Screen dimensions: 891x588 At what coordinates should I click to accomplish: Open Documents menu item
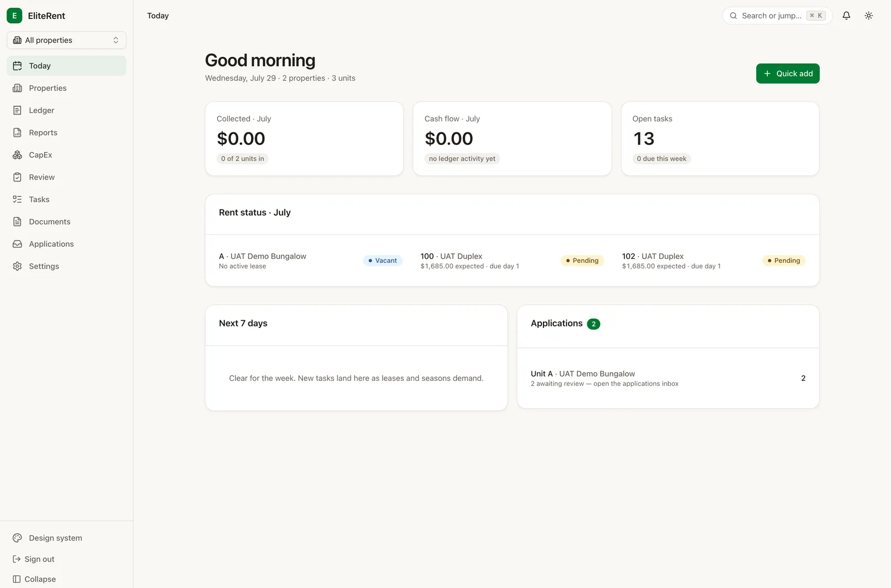pyautogui.click(x=66, y=222)
